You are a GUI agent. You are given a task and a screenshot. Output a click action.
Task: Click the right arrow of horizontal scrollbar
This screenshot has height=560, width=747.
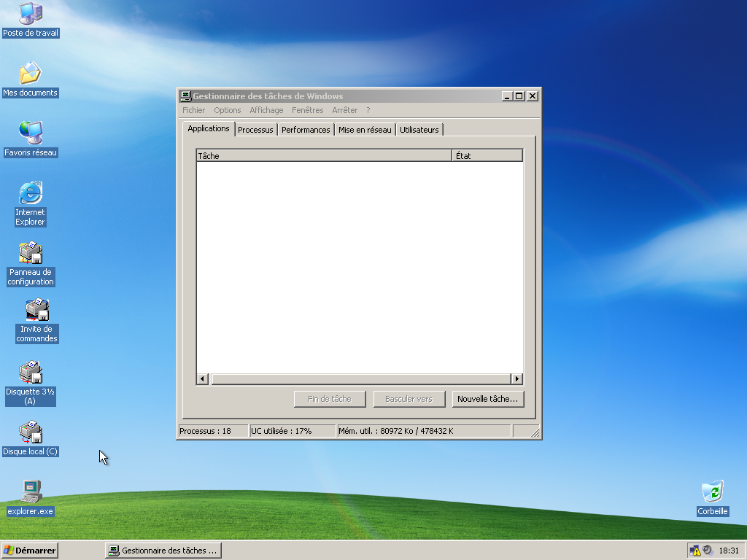click(516, 379)
